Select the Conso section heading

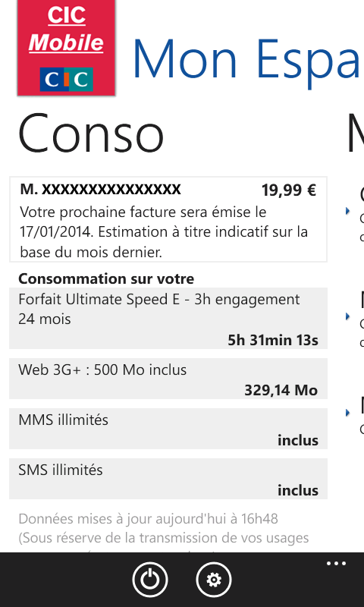click(91, 134)
